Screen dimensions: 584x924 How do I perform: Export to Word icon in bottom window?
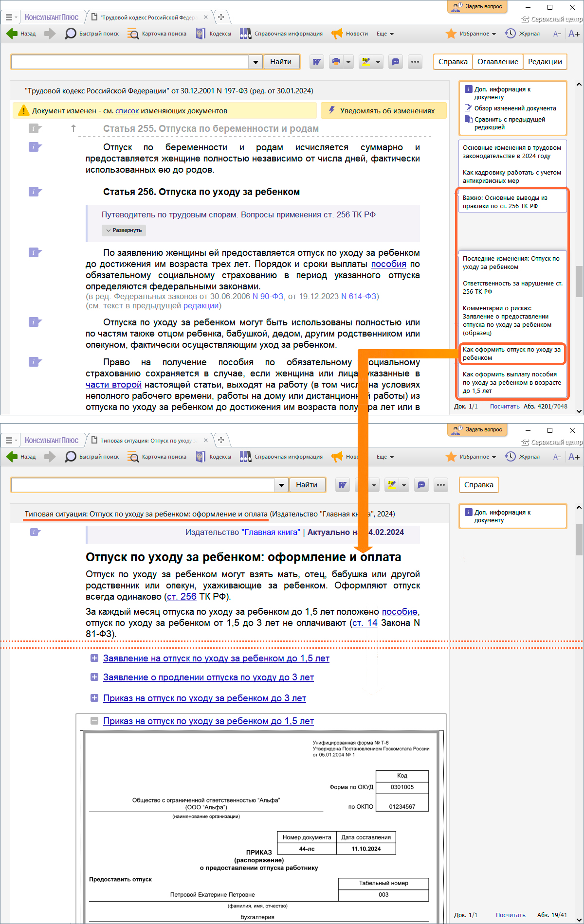coord(343,485)
